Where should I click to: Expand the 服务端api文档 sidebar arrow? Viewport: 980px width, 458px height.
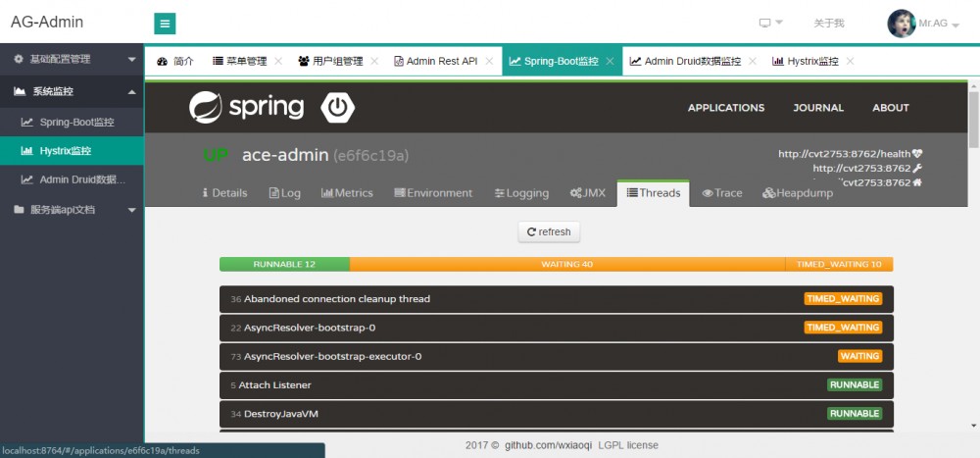[x=132, y=210]
